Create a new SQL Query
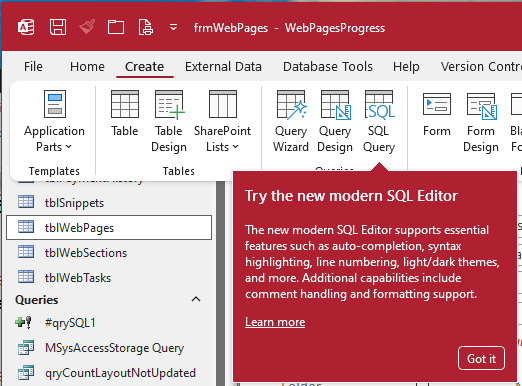Viewport: 522px width, 386px height. tap(379, 122)
